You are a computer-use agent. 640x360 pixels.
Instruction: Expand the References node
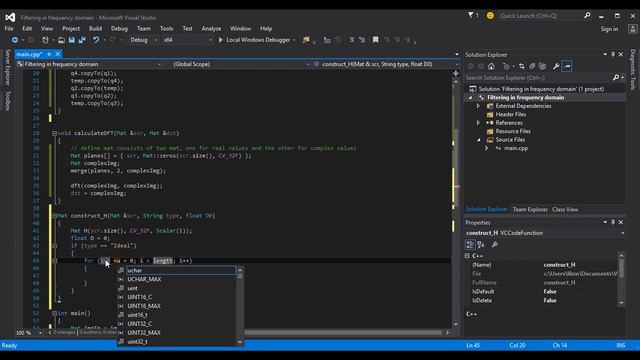[x=478, y=123]
